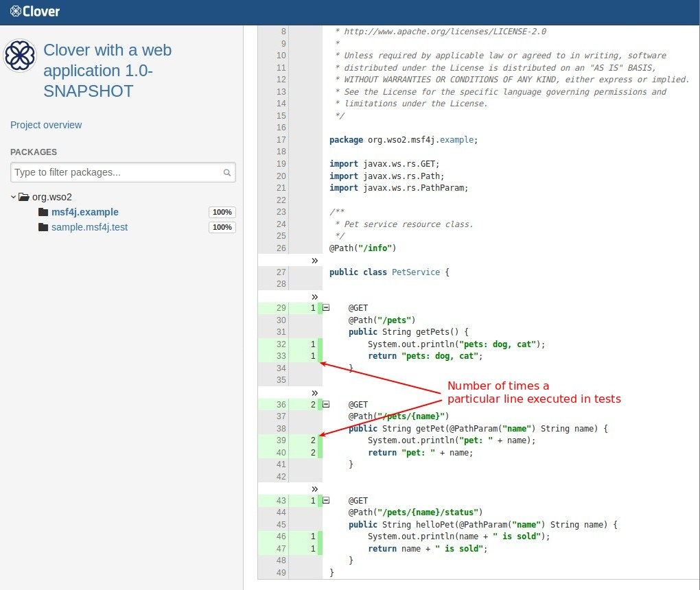Click the package filter input field

(117, 172)
